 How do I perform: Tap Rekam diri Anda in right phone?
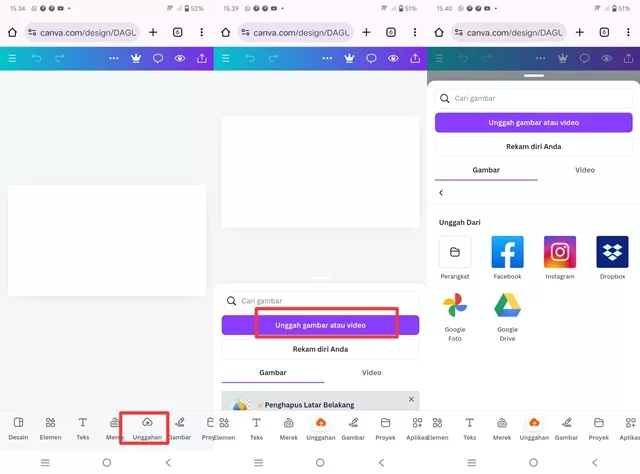(x=533, y=147)
